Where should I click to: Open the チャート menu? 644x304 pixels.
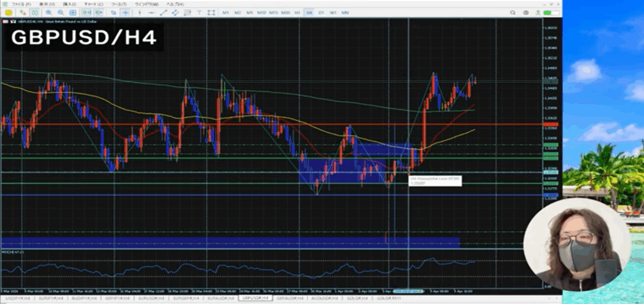click(89, 3)
